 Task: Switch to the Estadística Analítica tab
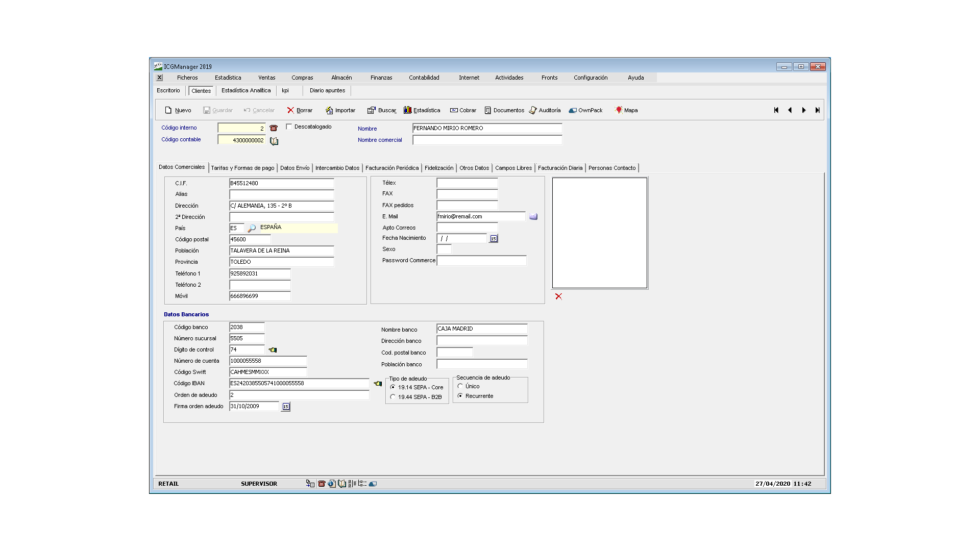click(246, 90)
